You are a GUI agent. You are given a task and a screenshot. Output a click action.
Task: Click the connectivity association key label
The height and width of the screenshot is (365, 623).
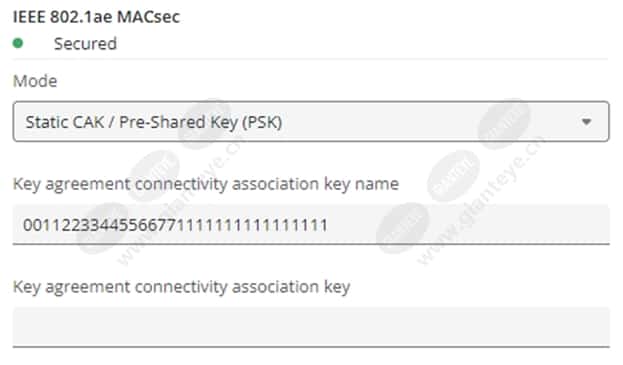[182, 287]
